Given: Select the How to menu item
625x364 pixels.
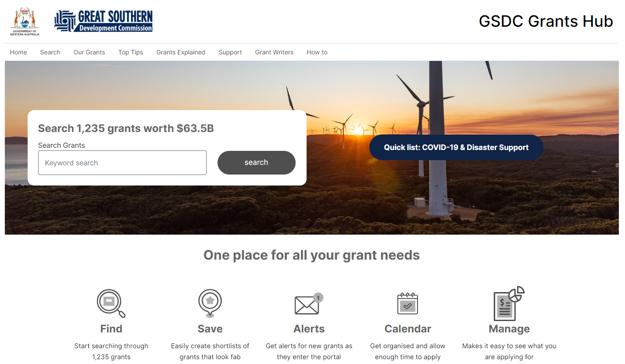Looking at the screenshot, I should pos(317,52).
